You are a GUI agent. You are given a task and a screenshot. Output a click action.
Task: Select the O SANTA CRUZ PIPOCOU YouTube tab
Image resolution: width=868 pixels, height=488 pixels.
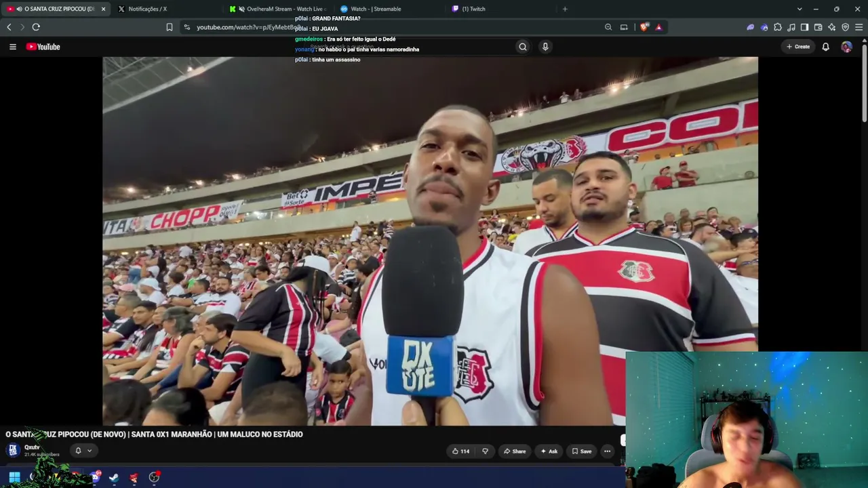[x=54, y=9]
